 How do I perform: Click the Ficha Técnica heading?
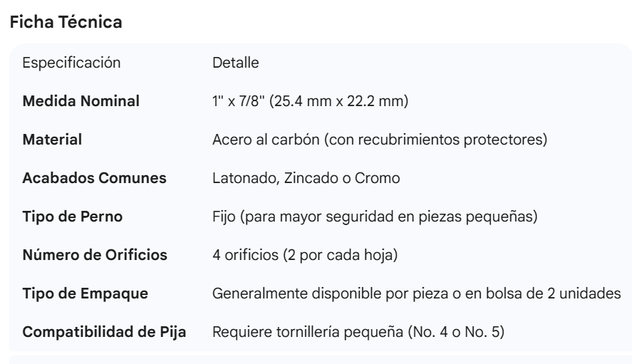pyautogui.click(x=66, y=22)
